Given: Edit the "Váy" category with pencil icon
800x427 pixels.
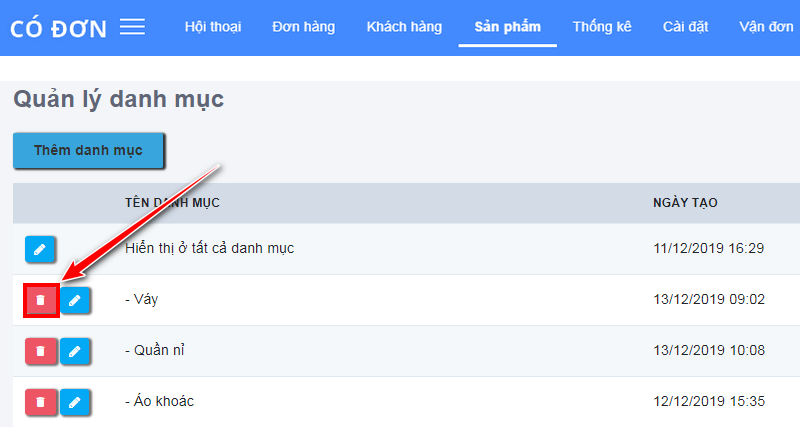Looking at the screenshot, I should coord(75,300).
